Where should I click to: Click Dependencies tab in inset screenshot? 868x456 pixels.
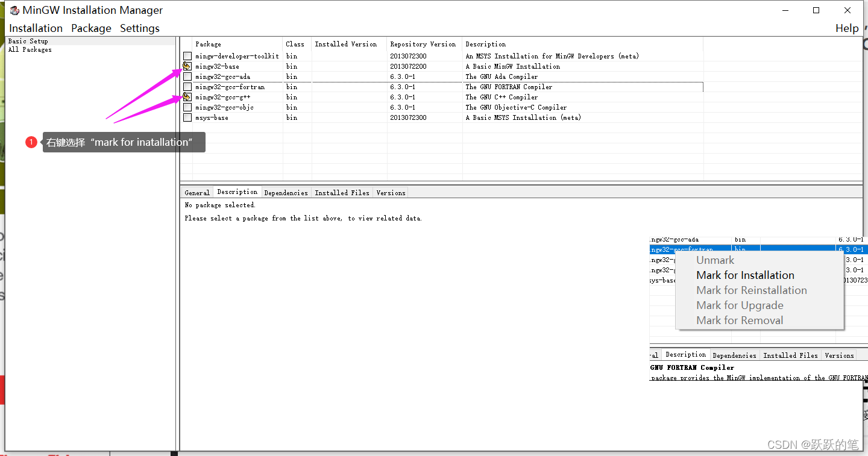click(734, 355)
